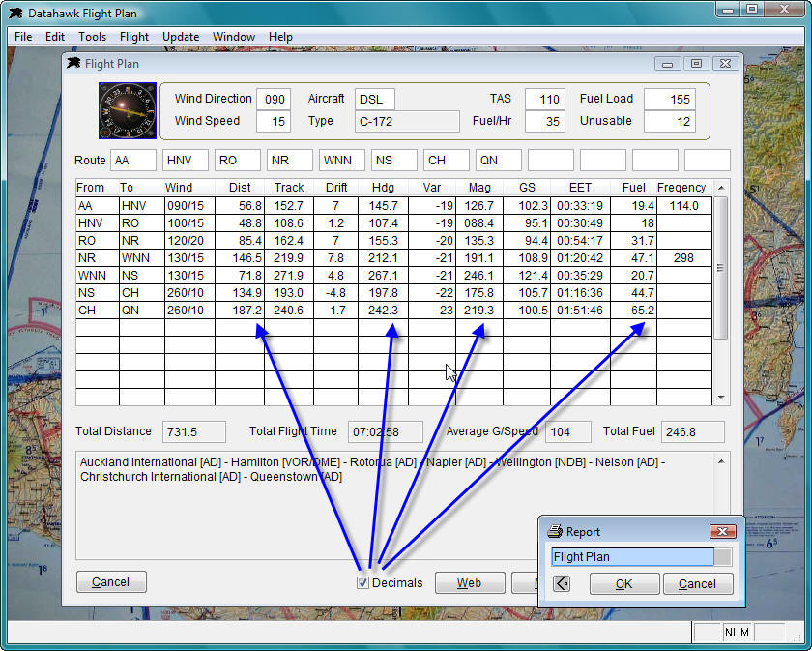Open the Flight menu
812x651 pixels.
coord(134,37)
